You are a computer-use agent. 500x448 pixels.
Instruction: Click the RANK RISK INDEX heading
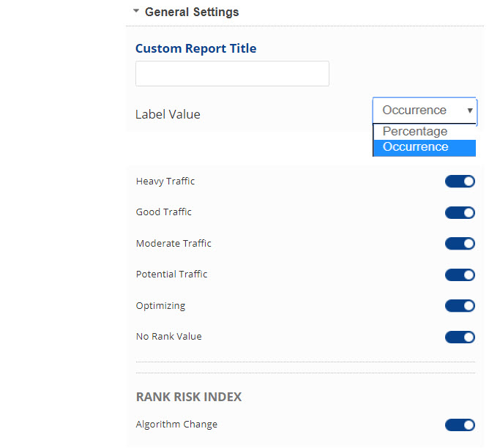(x=189, y=397)
